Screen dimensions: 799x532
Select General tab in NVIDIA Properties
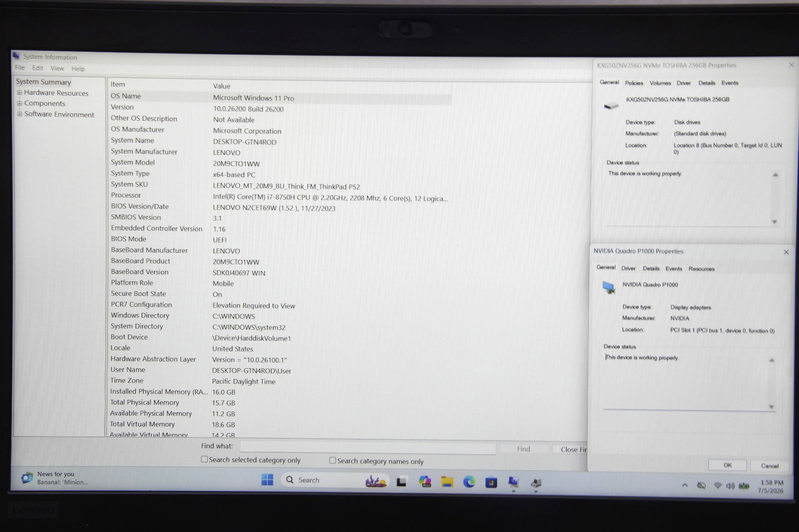point(606,267)
